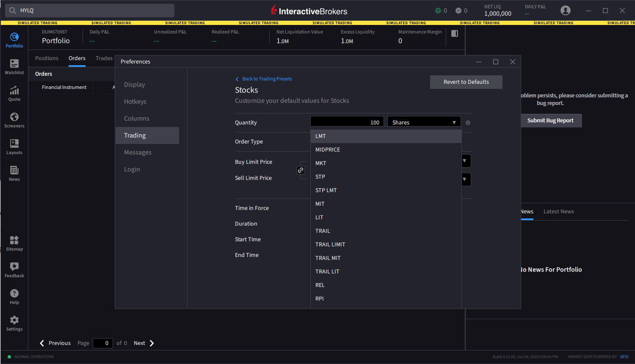The image size is (635, 364).
Task: Open Messages preferences section
Action: click(x=147, y=152)
